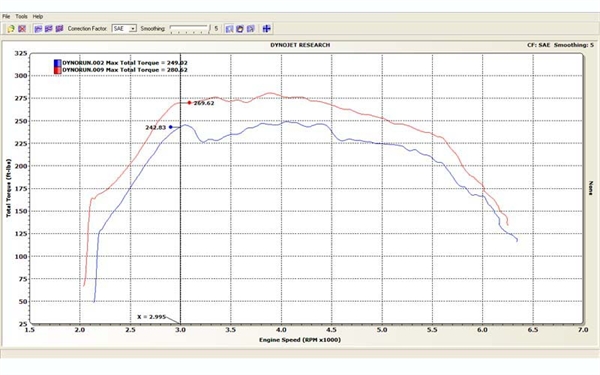Image resolution: width=600 pixels, height=375 pixels.
Task: Click the open run file icon
Action: coord(11,29)
